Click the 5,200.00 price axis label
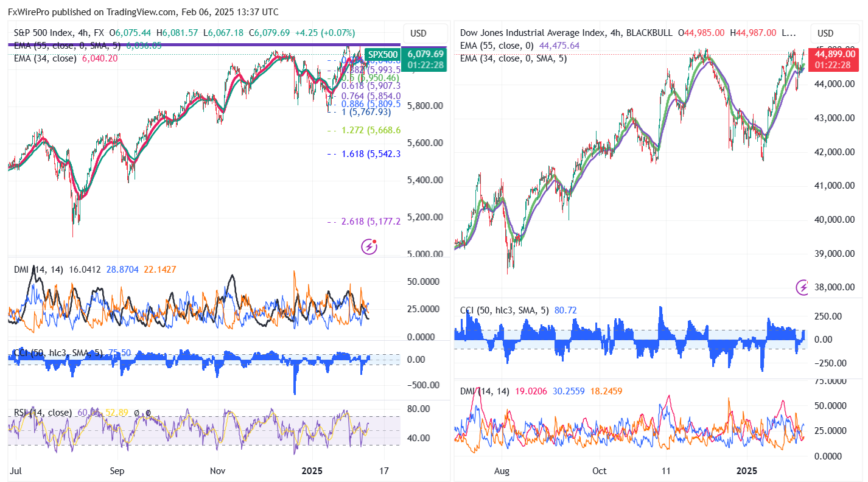The width and height of the screenshot is (868, 482). [x=425, y=217]
